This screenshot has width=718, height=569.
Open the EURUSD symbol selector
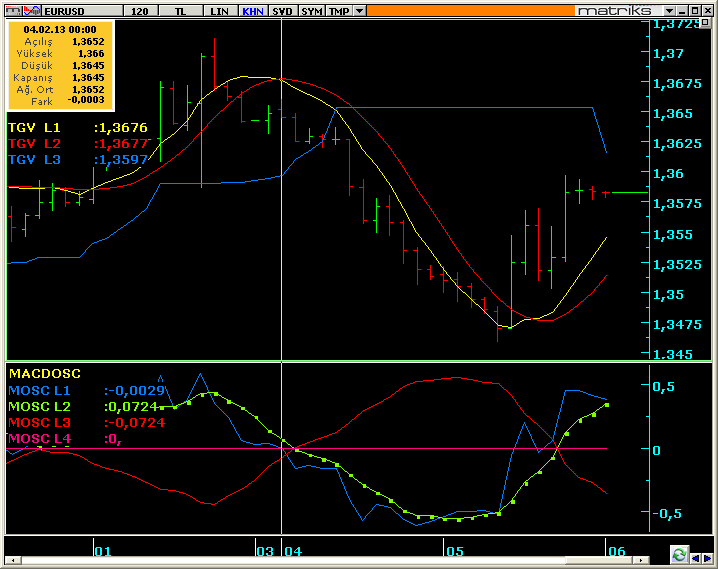[x=82, y=11]
